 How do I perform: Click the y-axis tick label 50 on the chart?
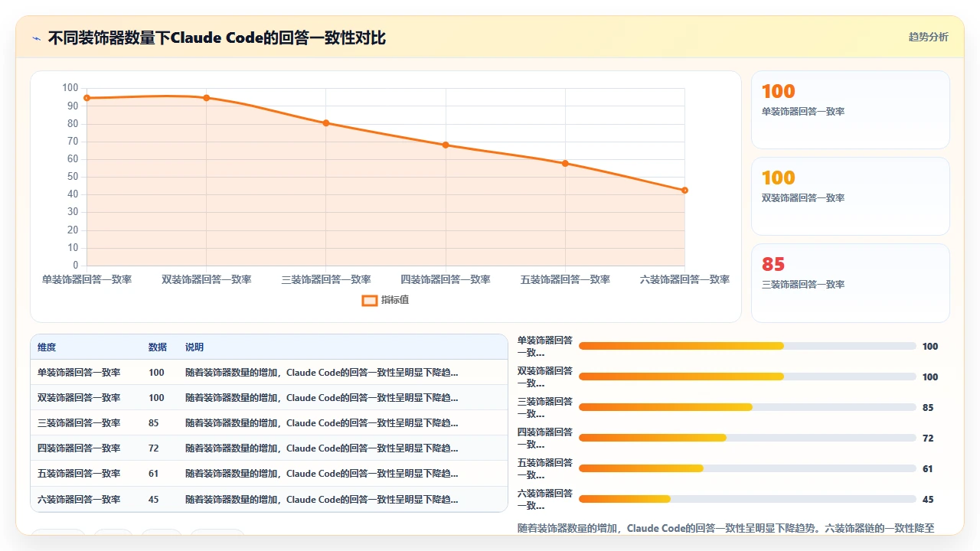72,177
